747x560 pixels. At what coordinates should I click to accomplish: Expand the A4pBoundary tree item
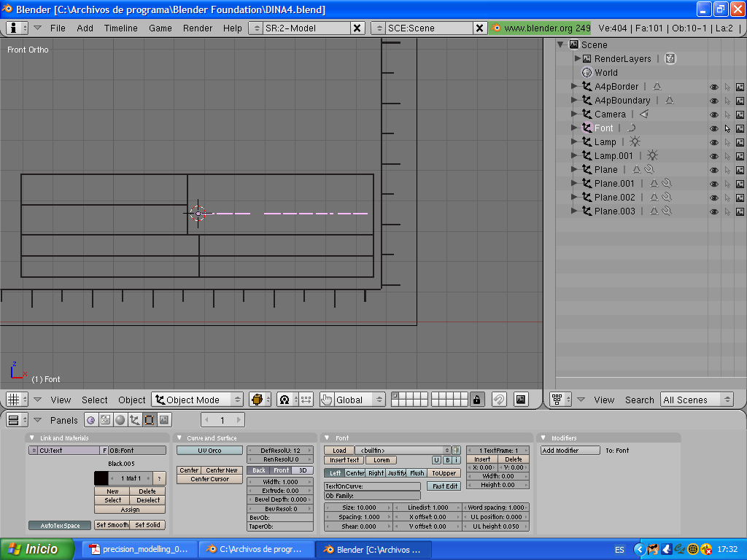pyautogui.click(x=574, y=100)
